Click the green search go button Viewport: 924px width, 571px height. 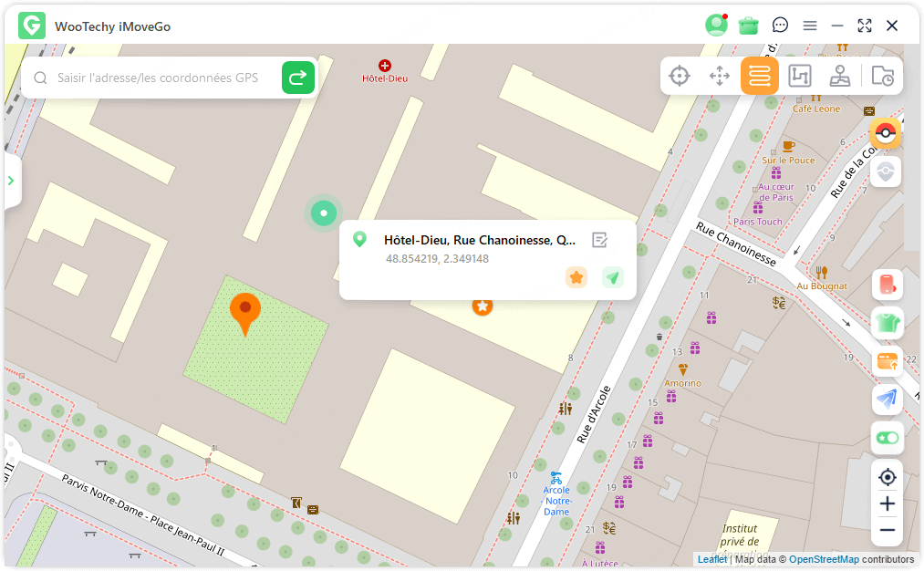click(x=297, y=78)
